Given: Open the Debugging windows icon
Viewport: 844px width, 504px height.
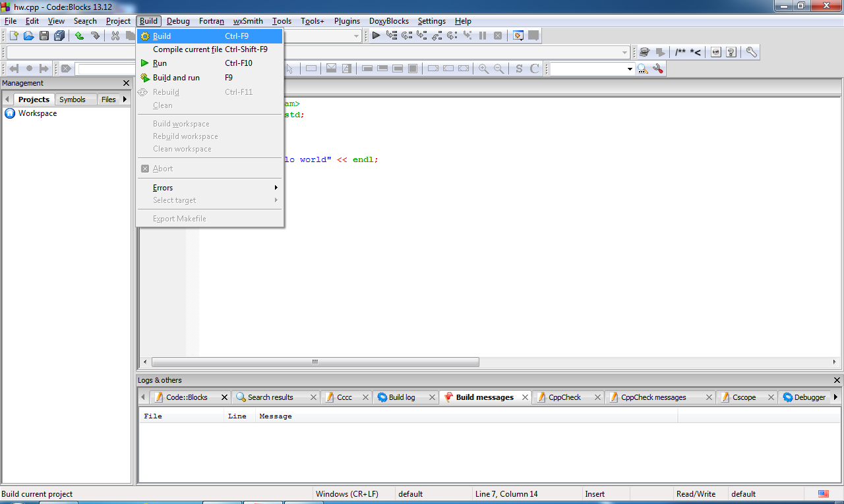Looking at the screenshot, I should 518,36.
